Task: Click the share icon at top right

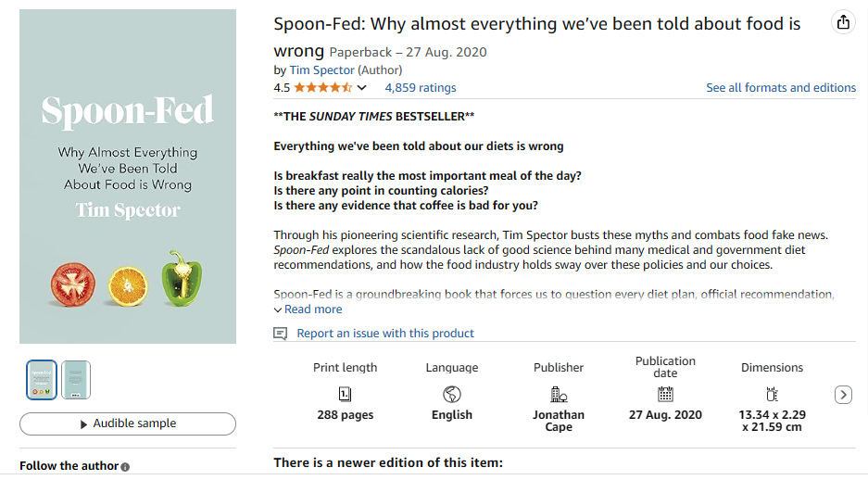Action: coord(843,23)
